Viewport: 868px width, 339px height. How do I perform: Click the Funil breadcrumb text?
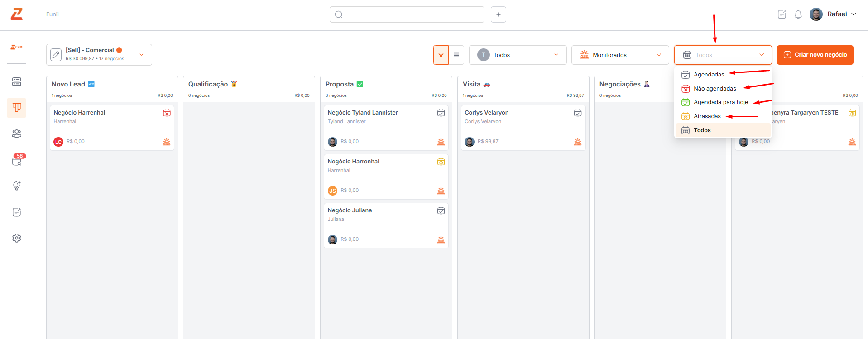pyautogui.click(x=53, y=14)
